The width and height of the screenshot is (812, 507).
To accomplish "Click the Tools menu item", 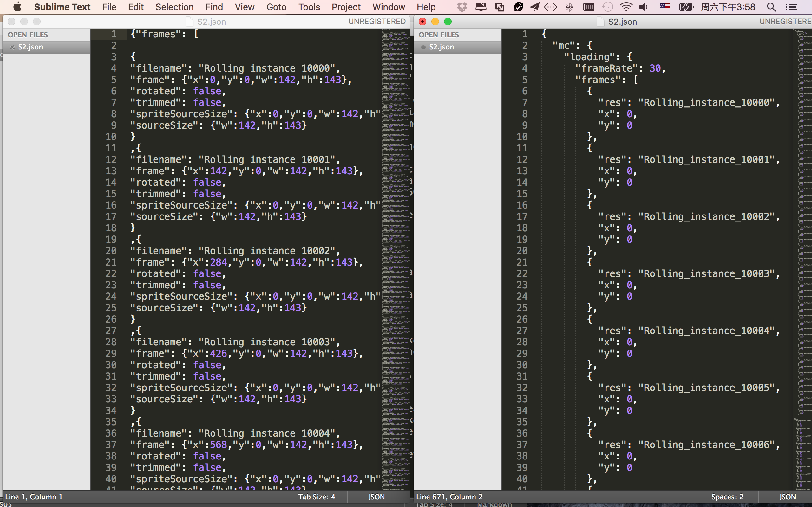I will [x=307, y=6].
